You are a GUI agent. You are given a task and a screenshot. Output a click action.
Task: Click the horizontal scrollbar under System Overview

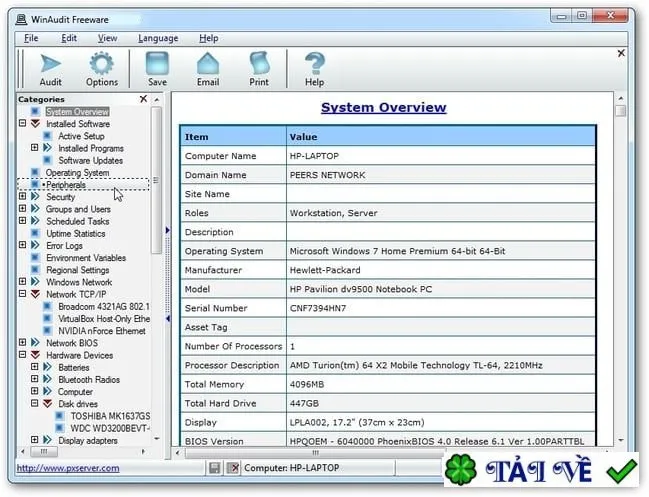[x=315, y=452]
